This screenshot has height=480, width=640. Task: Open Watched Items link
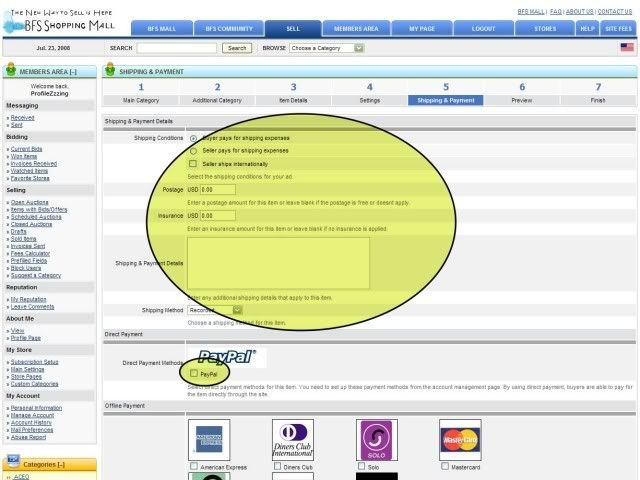[x=29, y=171]
